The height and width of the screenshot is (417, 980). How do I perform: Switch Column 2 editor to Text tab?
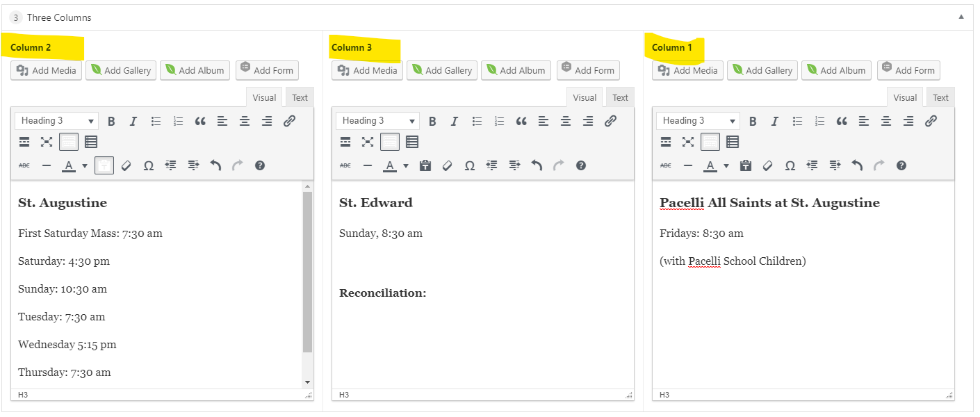tap(300, 97)
